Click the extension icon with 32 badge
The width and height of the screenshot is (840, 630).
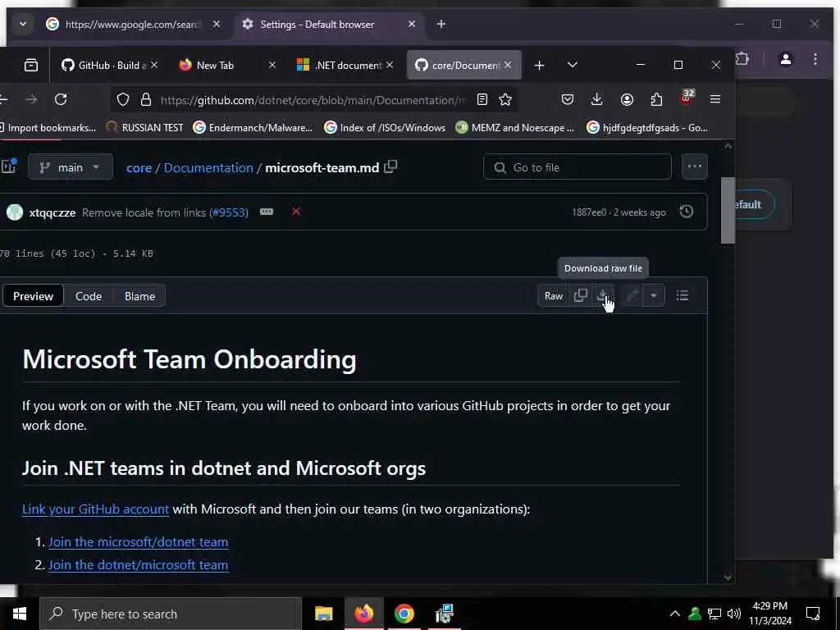tap(687, 98)
